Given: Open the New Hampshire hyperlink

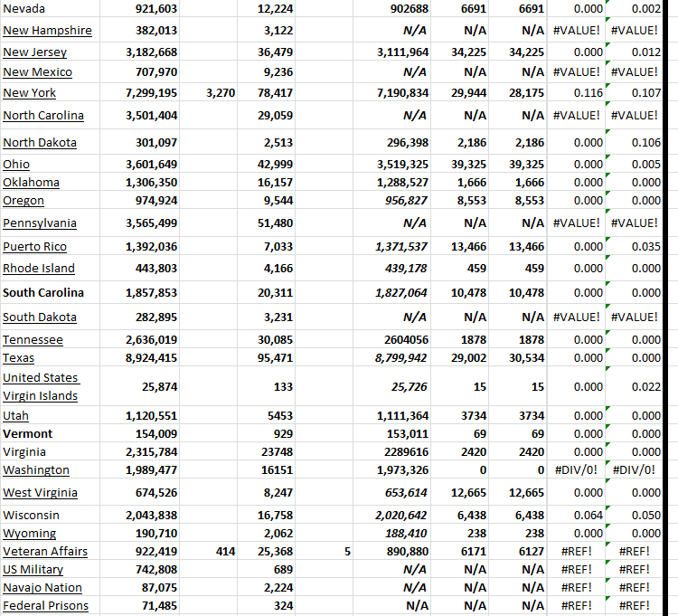Looking at the screenshot, I should [x=47, y=30].
